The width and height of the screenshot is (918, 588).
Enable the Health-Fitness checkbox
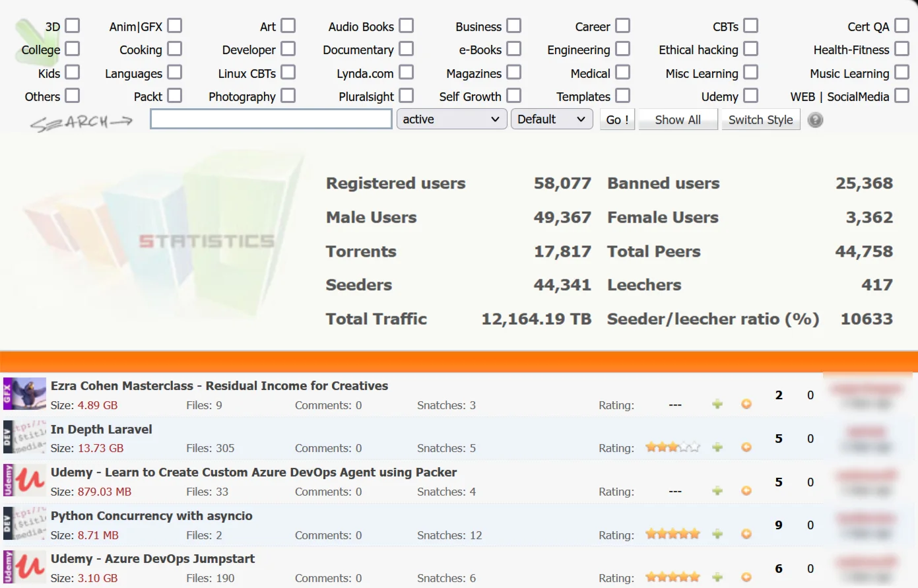coord(902,49)
